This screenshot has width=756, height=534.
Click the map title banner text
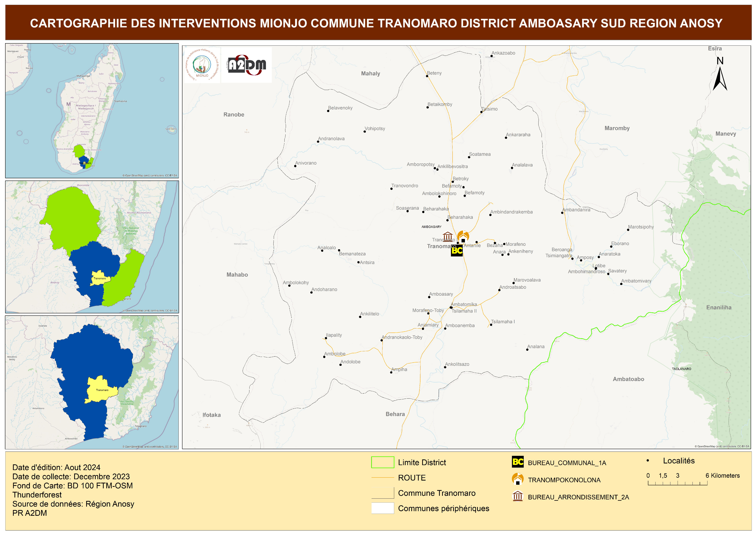376,23
